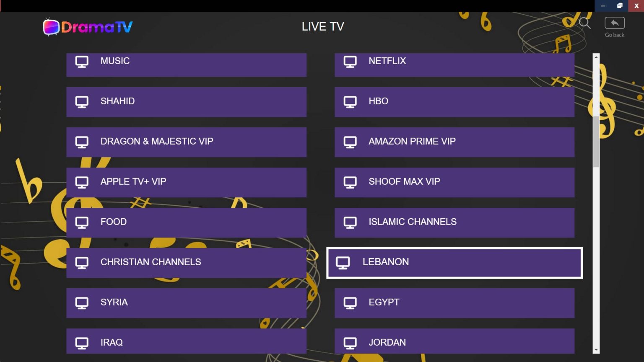Open CHRISTIAN CHANNELS listing
The width and height of the screenshot is (644, 362).
coord(186,262)
